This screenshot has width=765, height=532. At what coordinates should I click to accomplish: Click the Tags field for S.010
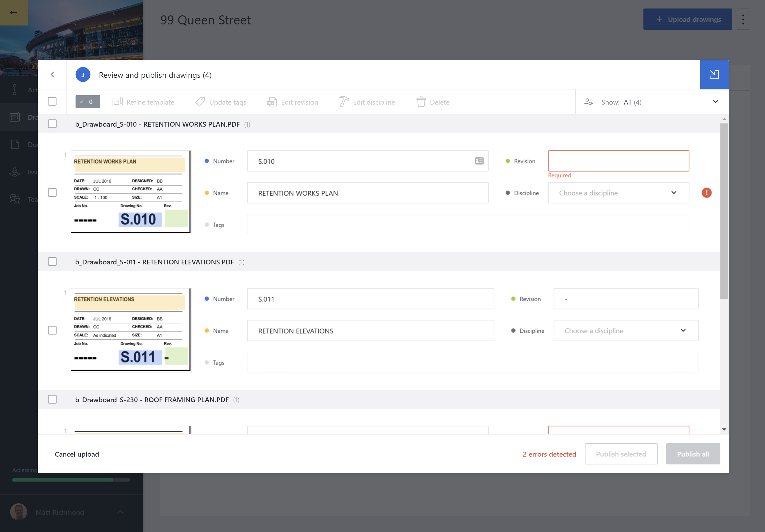[x=468, y=225]
